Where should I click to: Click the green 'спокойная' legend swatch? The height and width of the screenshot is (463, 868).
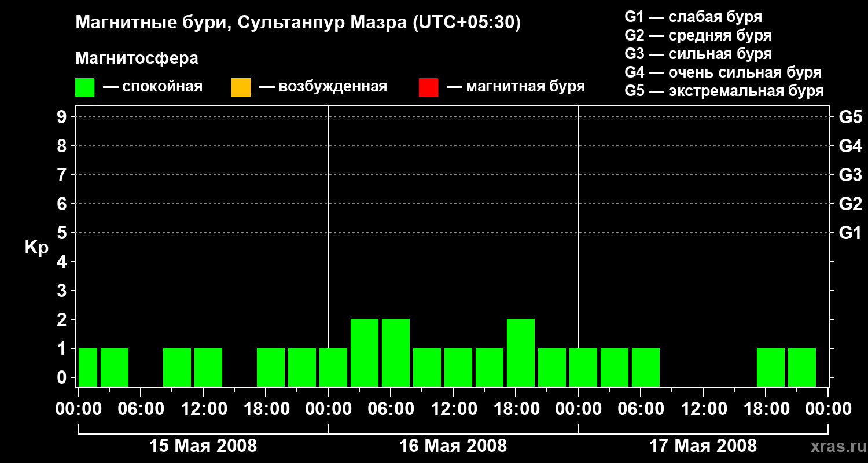(x=85, y=87)
